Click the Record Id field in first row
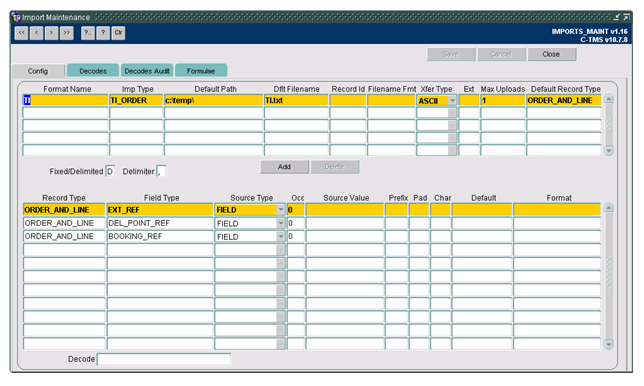This screenshot has width=644, height=386. (x=347, y=100)
